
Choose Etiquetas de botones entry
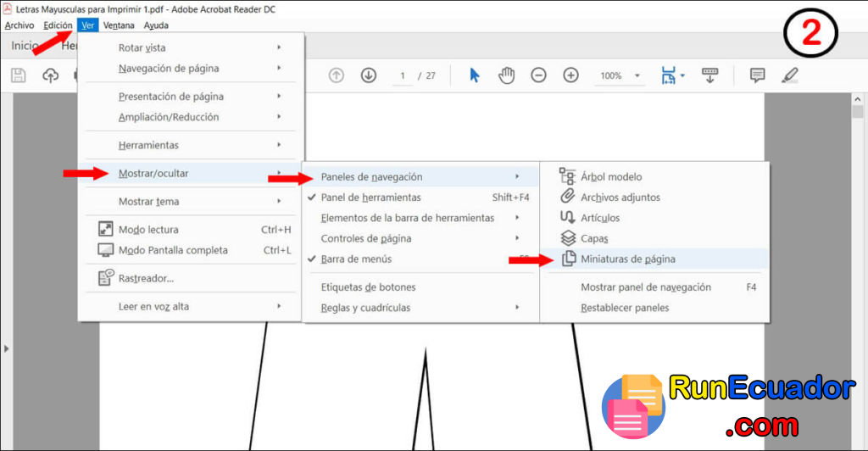pos(420,287)
